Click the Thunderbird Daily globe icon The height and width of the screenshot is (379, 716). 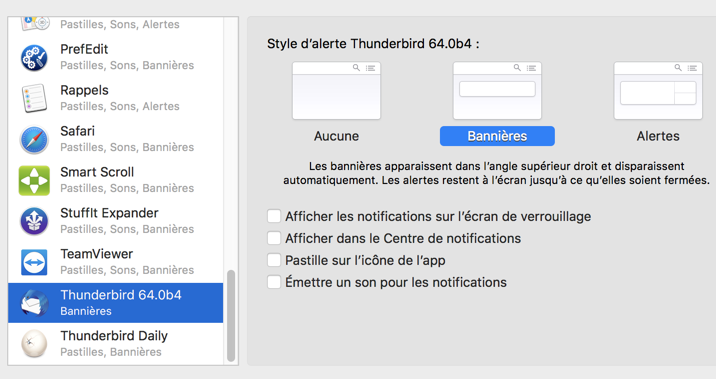pos(34,343)
